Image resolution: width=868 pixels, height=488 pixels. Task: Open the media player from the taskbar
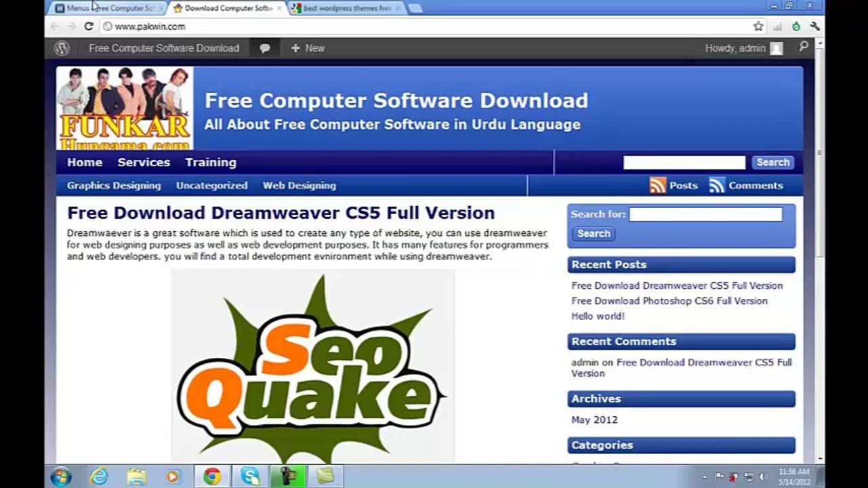[173, 476]
